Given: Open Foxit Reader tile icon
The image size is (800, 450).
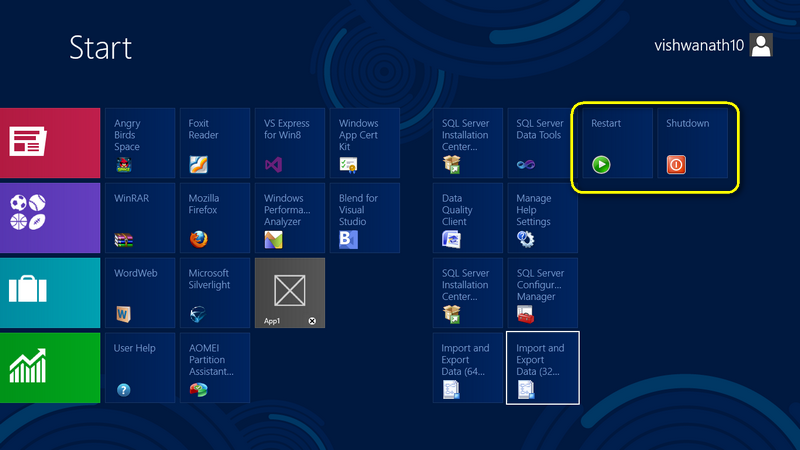Looking at the screenshot, I should [198, 164].
